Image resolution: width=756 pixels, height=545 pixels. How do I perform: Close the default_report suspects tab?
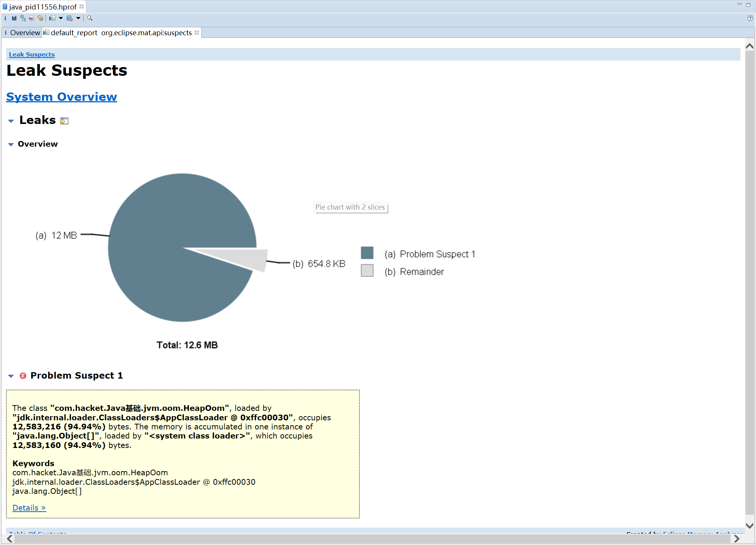(197, 33)
